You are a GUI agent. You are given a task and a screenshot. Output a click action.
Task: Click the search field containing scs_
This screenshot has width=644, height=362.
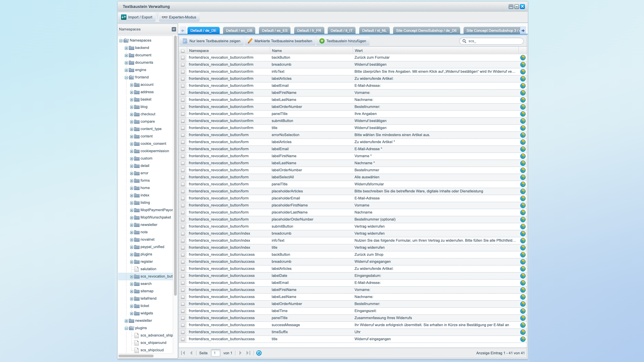click(x=491, y=41)
